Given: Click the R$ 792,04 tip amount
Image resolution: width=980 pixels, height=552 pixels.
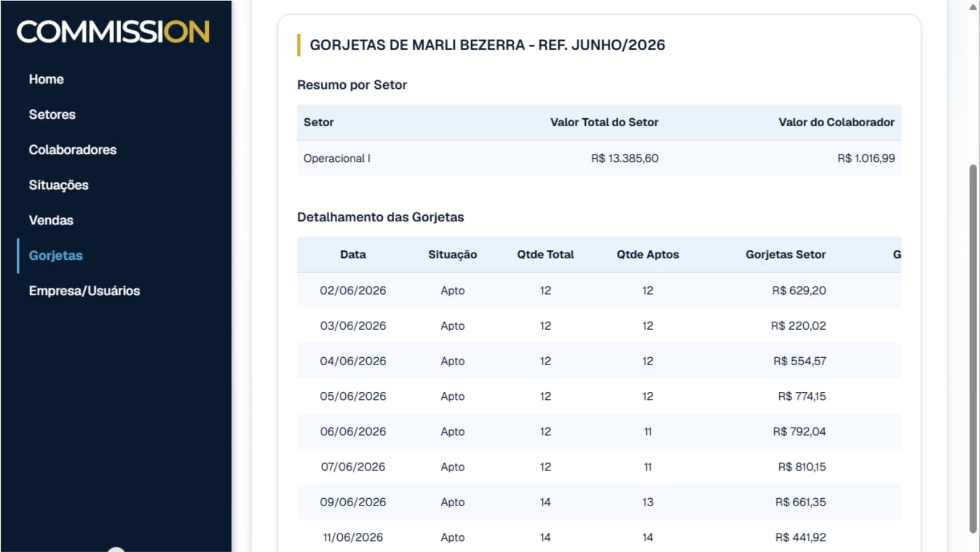Looking at the screenshot, I should point(799,431).
